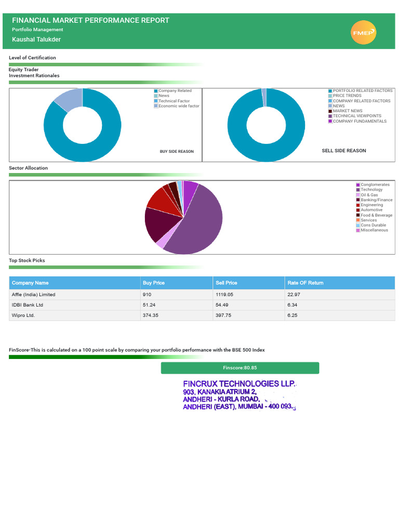Click the Cons Durable legend swatch

358,225
